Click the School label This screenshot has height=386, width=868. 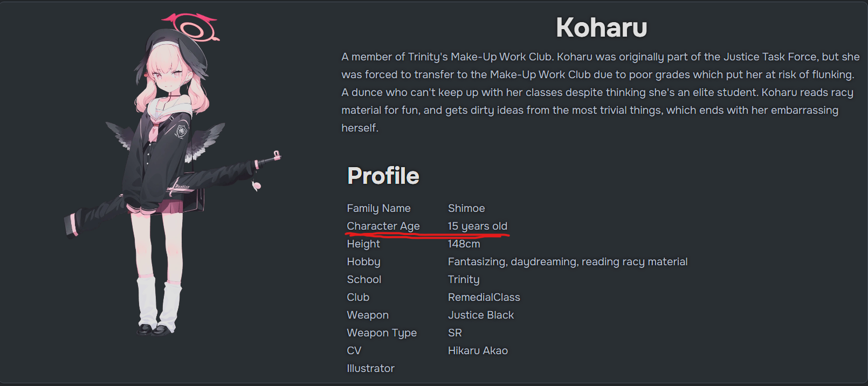coord(364,279)
